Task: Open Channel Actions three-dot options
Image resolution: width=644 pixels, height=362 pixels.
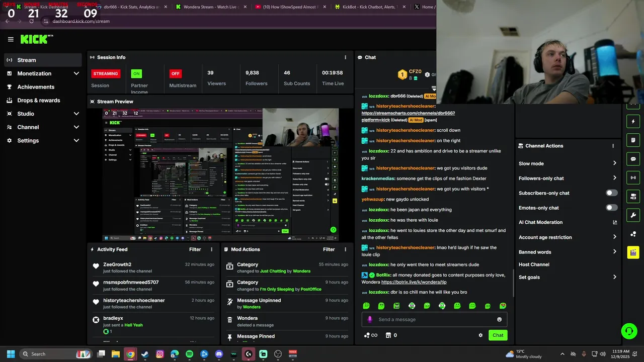Action: [613, 146]
